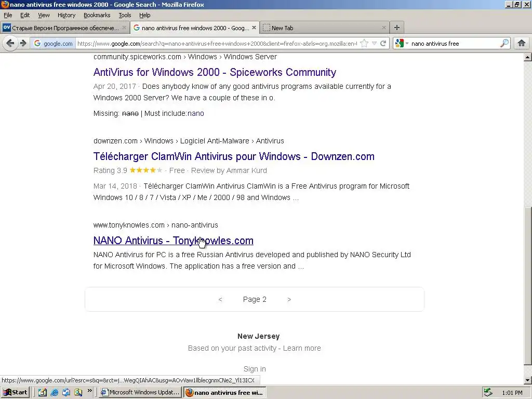Click the 1:01 PM clock
532x399 pixels.
[512, 393]
